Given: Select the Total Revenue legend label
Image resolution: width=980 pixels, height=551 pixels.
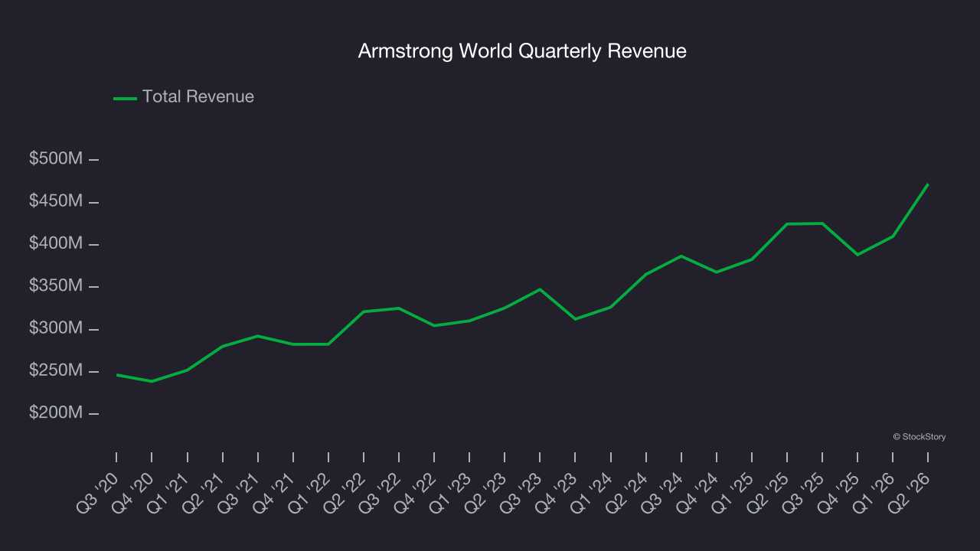Looking at the screenshot, I should coord(198,97).
